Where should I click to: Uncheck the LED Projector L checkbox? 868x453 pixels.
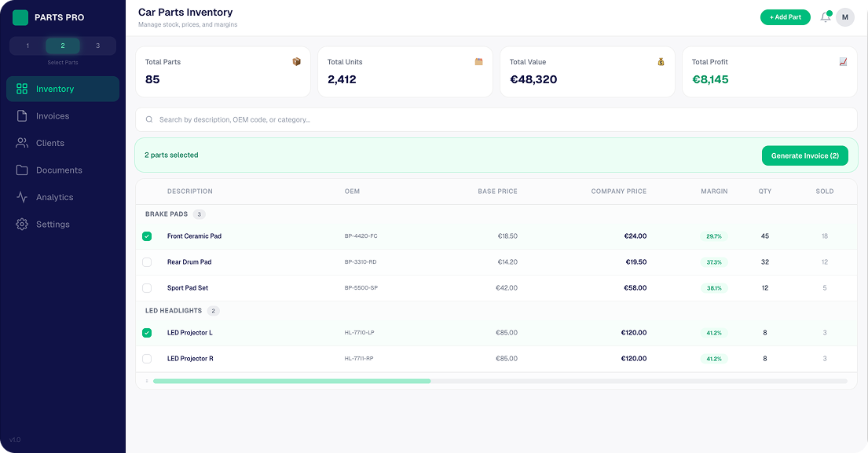point(147,333)
